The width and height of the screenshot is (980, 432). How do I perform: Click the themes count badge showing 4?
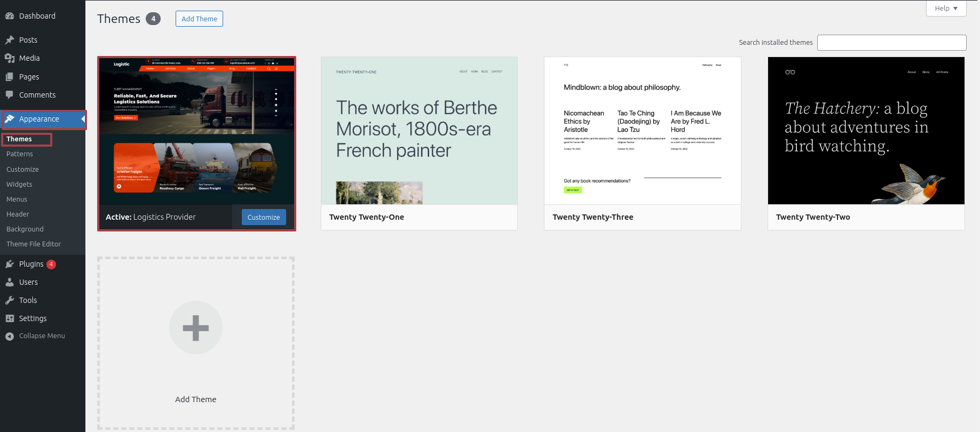pos(153,19)
